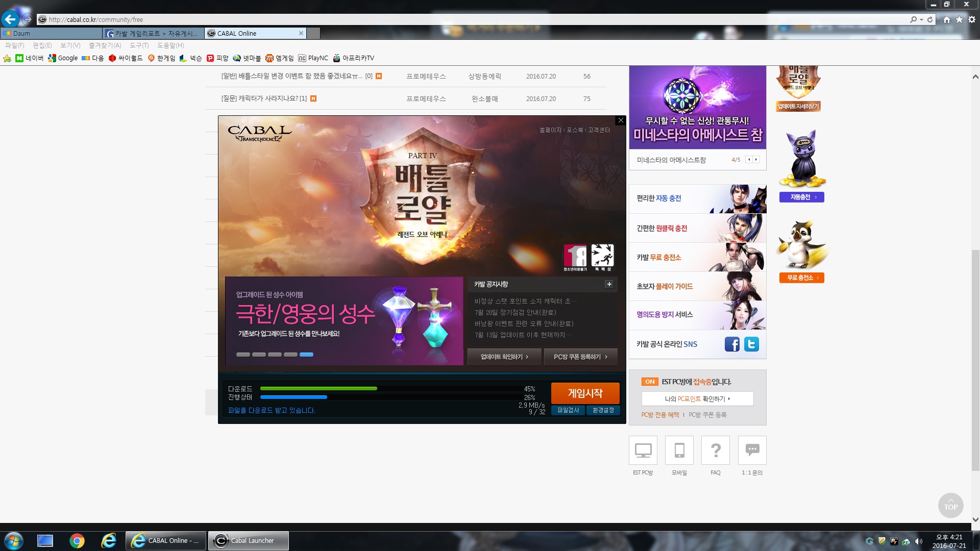This screenshot has height=551, width=980.
Task: Open the FAQ question mark icon
Action: [x=716, y=450]
